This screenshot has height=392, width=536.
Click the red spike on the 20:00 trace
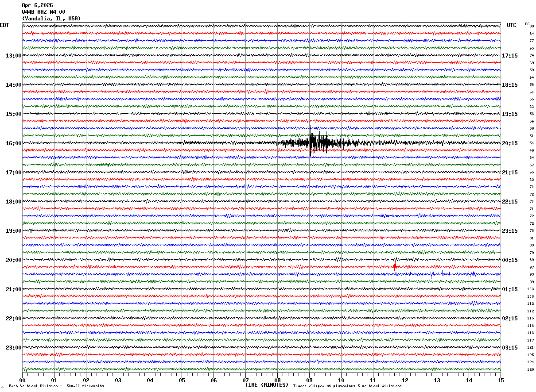point(395,266)
